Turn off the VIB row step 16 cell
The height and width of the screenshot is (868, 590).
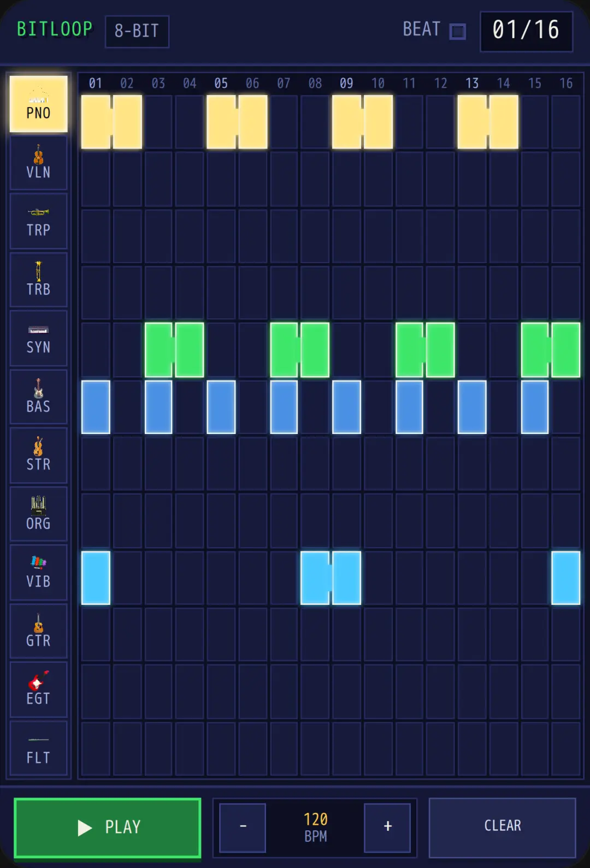pyautogui.click(x=566, y=578)
